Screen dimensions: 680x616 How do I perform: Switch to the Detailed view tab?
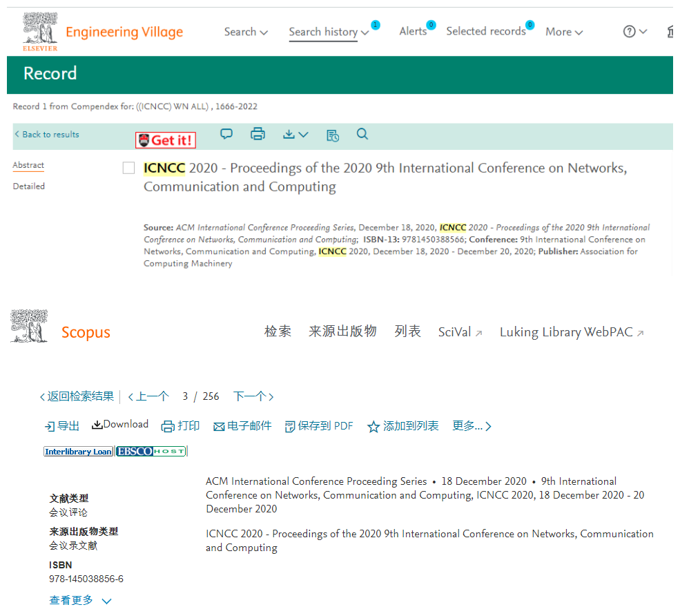coord(28,186)
